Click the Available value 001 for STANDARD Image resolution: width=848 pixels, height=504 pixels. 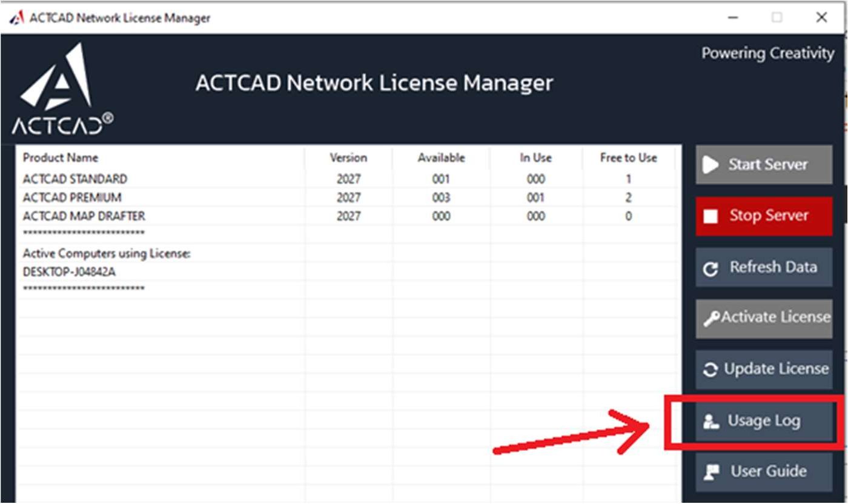(x=441, y=179)
